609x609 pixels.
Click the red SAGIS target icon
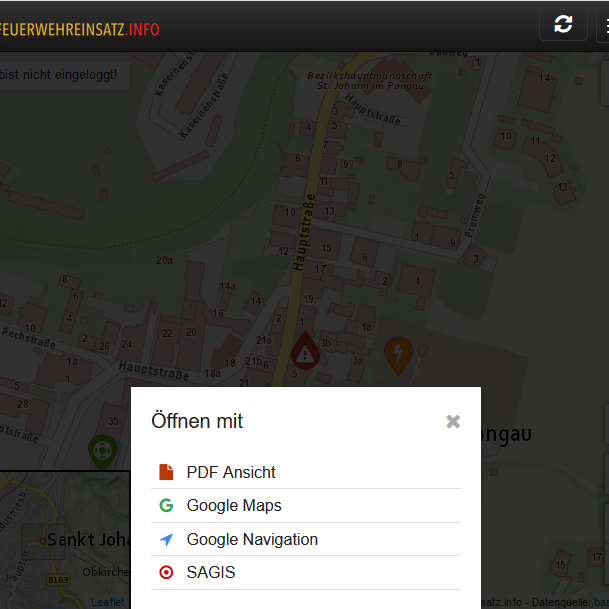coord(166,573)
